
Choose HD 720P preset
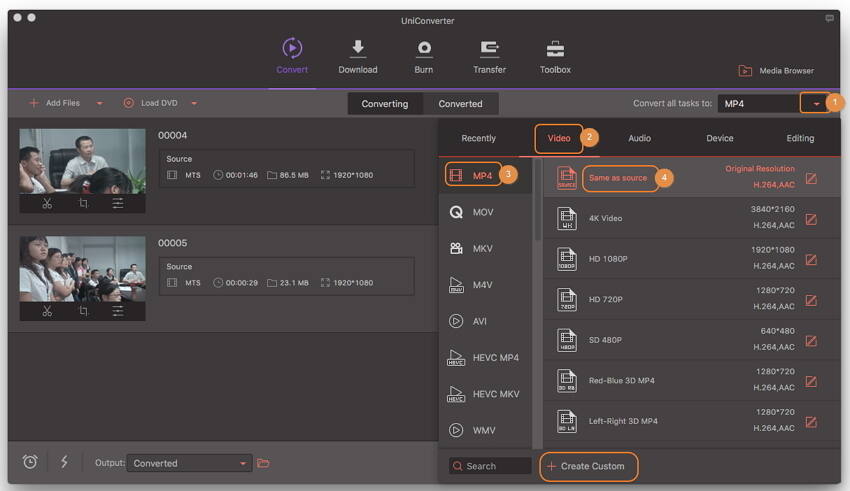coord(692,299)
